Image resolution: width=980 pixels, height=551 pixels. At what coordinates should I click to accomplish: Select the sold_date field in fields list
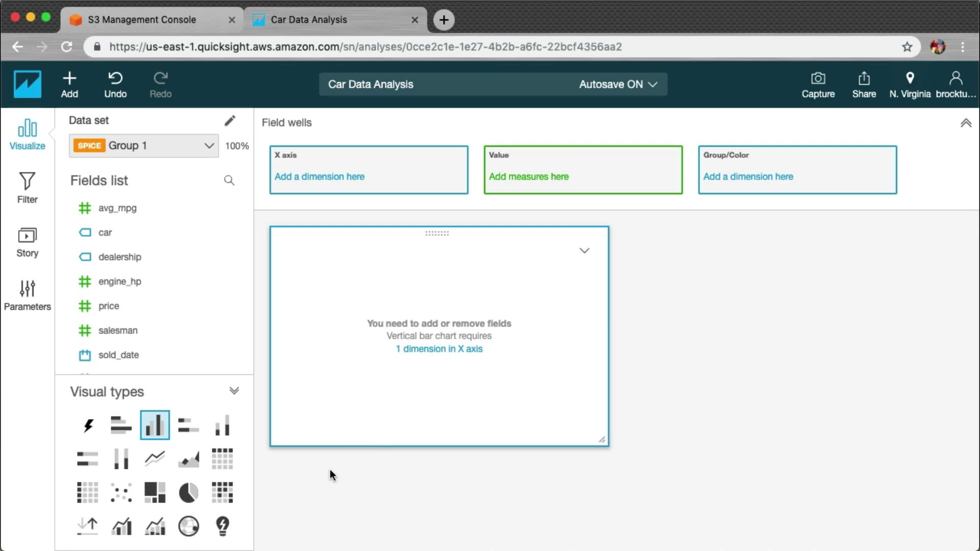pyautogui.click(x=118, y=355)
